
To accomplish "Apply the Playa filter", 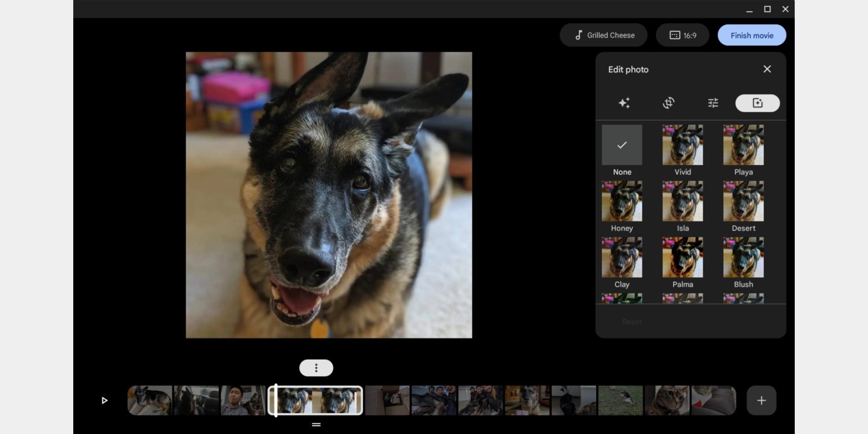I will pyautogui.click(x=743, y=145).
